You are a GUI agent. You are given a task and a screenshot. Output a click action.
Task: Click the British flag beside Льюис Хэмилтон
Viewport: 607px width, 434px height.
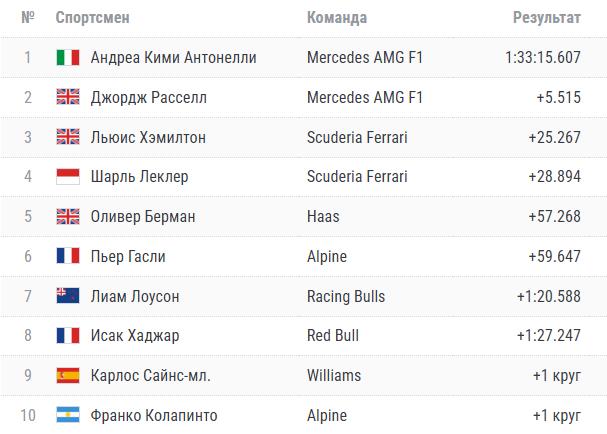click(67, 137)
